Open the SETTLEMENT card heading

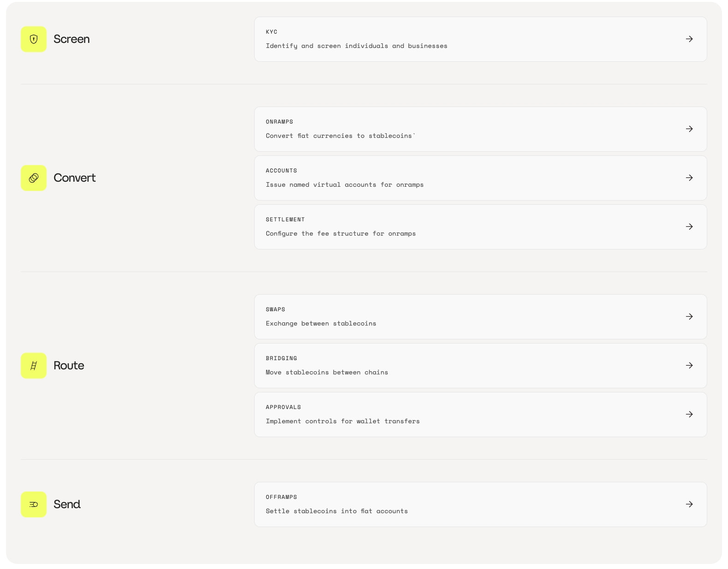click(285, 219)
